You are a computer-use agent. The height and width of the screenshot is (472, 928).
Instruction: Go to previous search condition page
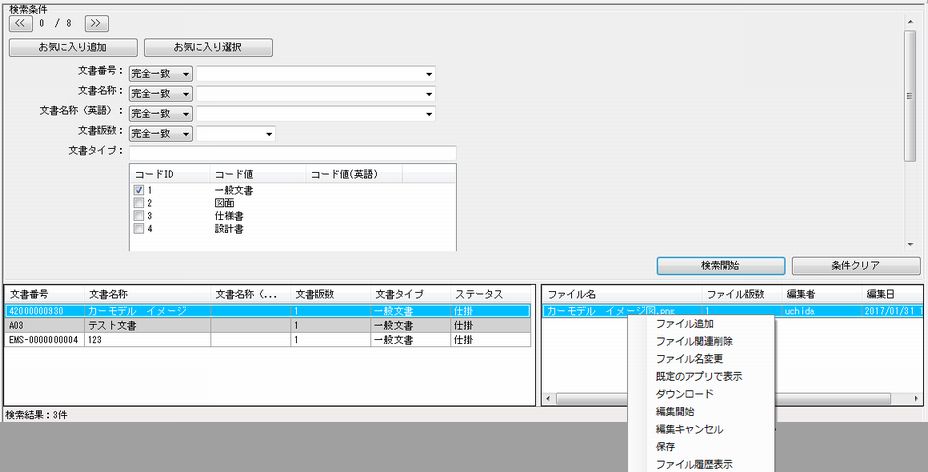coord(21,24)
